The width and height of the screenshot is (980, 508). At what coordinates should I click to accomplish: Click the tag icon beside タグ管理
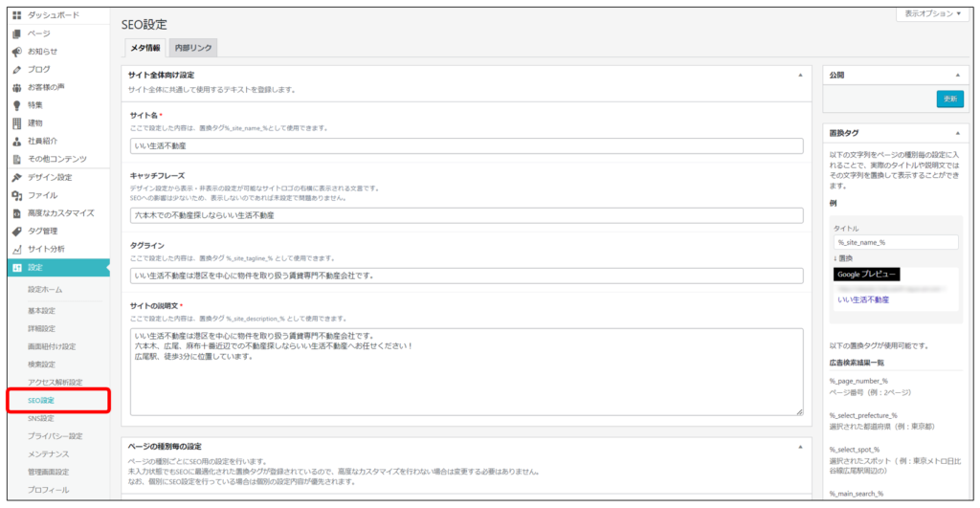17,231
